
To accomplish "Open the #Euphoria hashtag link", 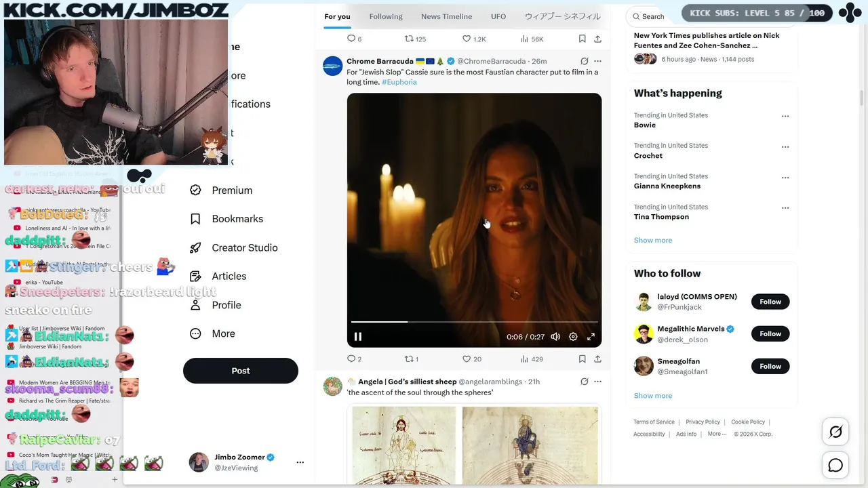I will pos(399,82).
